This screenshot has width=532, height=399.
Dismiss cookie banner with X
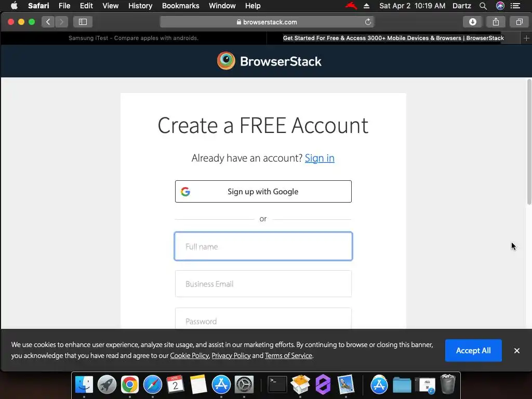click(x=517, y=351)
